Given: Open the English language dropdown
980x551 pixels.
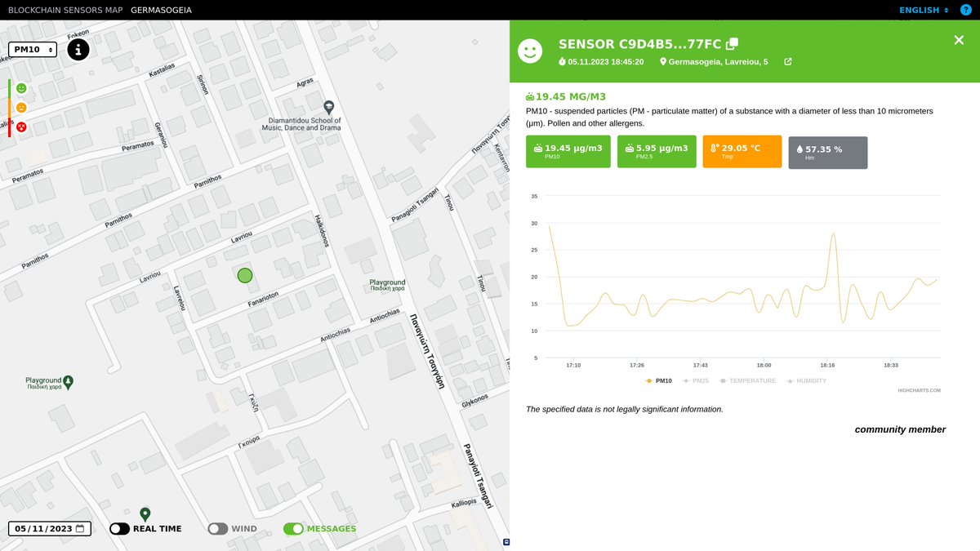Looking at the screenshot, I should [x=924, y=10].
